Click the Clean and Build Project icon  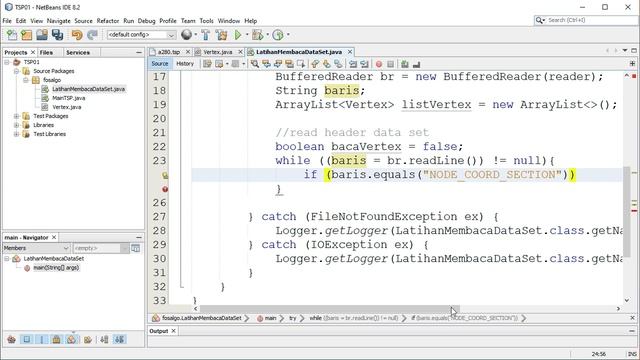[222, 35]
